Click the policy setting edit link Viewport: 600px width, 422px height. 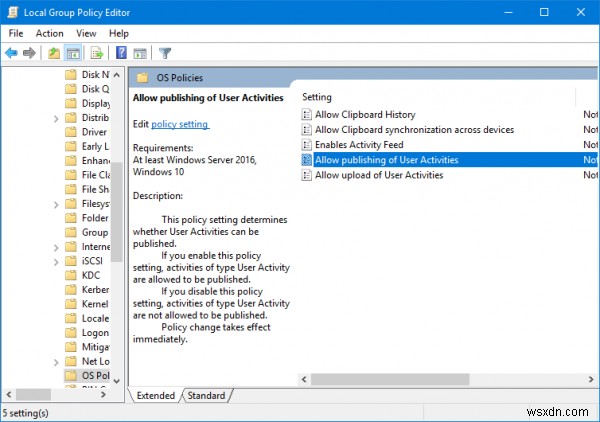pos(180,124)
